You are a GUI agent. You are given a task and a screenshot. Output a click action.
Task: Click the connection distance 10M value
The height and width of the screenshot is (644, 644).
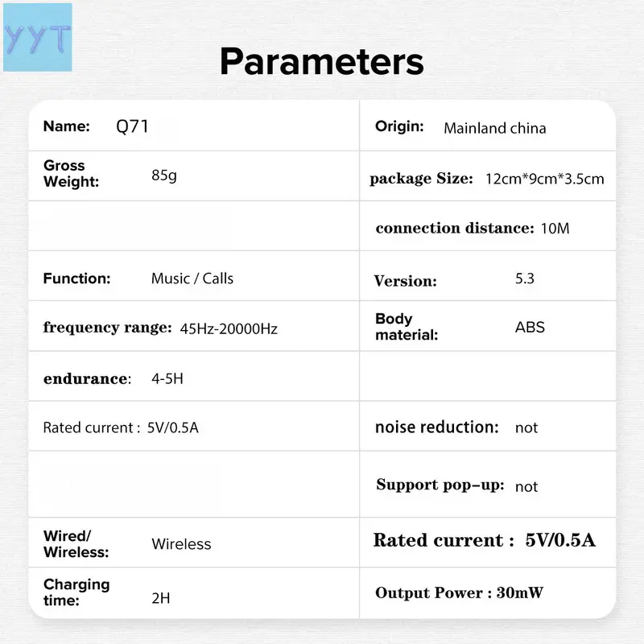pyautogui.click(x=555, y=229)
